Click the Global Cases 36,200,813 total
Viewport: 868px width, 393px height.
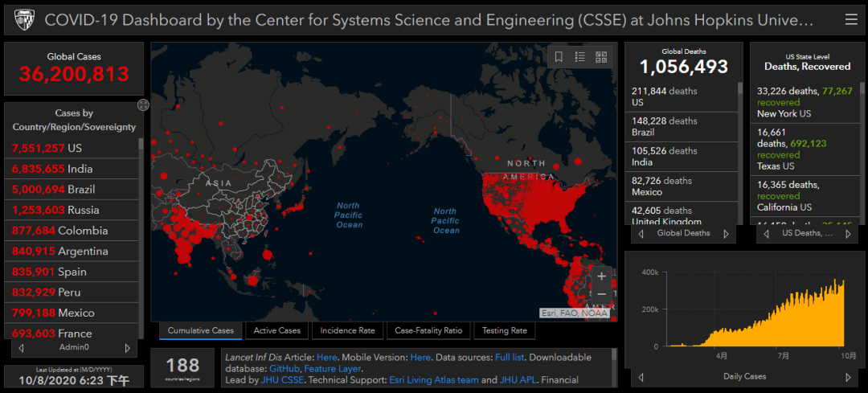point(74,74)
